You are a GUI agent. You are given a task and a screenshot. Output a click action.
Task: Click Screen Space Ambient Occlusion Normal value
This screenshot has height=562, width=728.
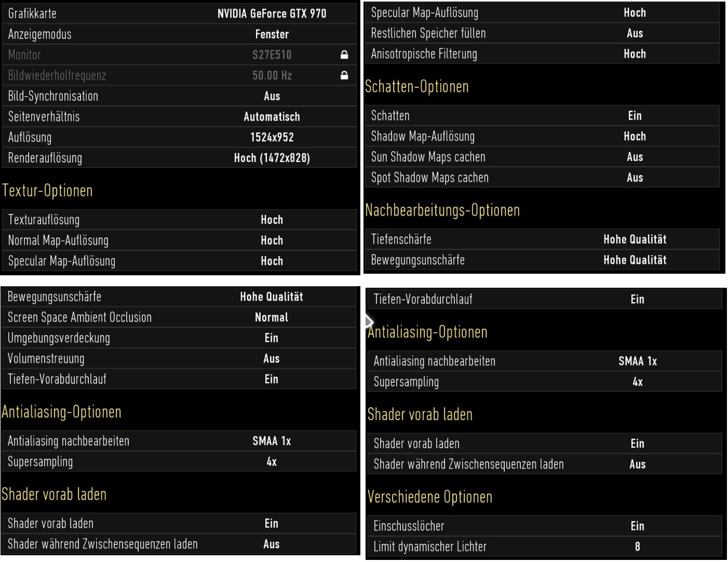[x=271, y=317]
